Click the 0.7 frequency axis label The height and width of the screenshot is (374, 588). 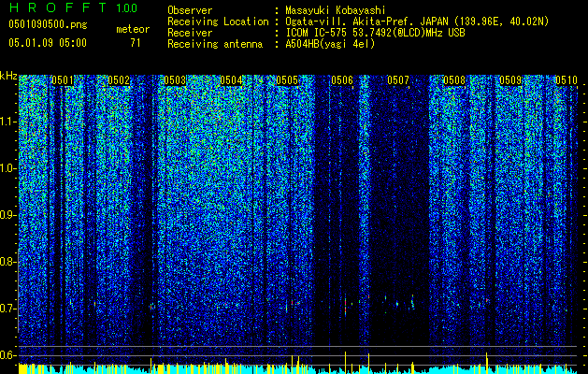(7, 309)
